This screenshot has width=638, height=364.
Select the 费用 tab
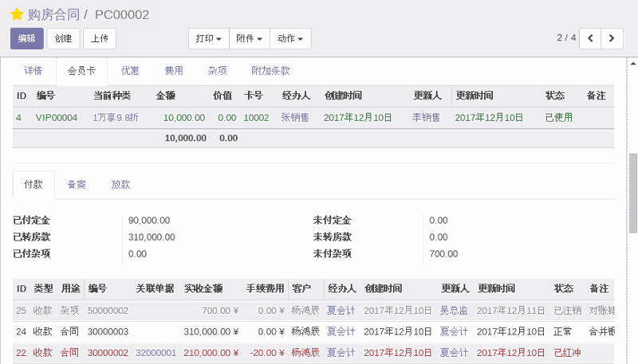coord(174,71)
